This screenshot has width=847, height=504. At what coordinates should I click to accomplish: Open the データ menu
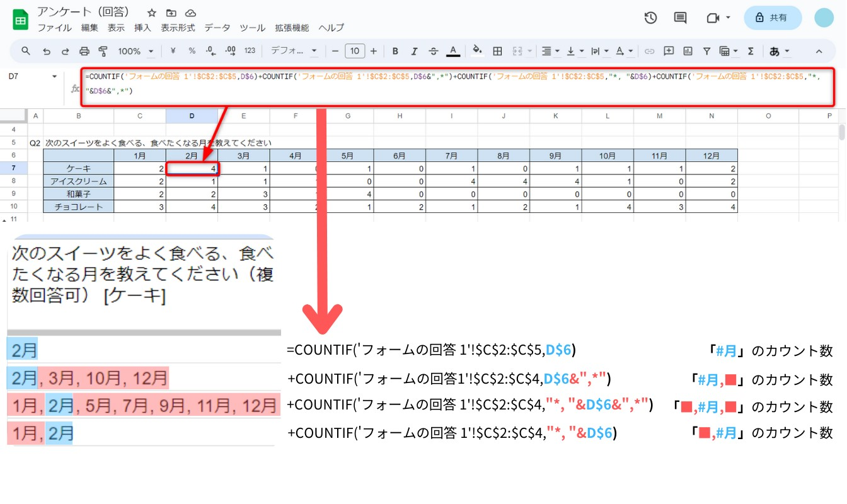point(217,28)
